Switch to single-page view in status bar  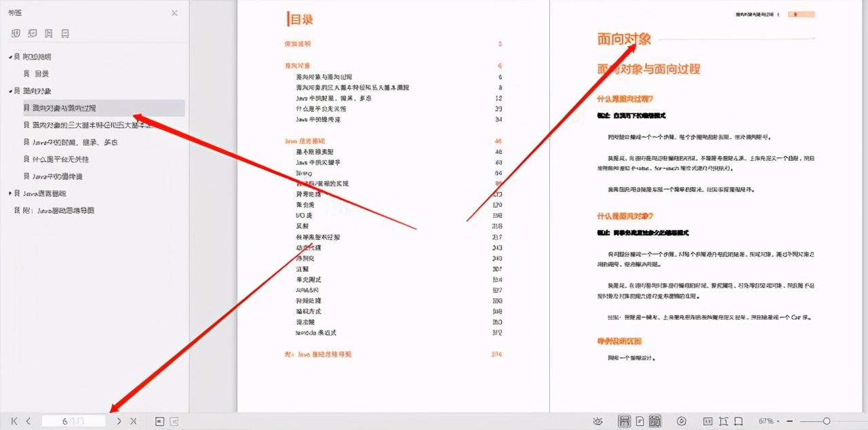[639, 421]
